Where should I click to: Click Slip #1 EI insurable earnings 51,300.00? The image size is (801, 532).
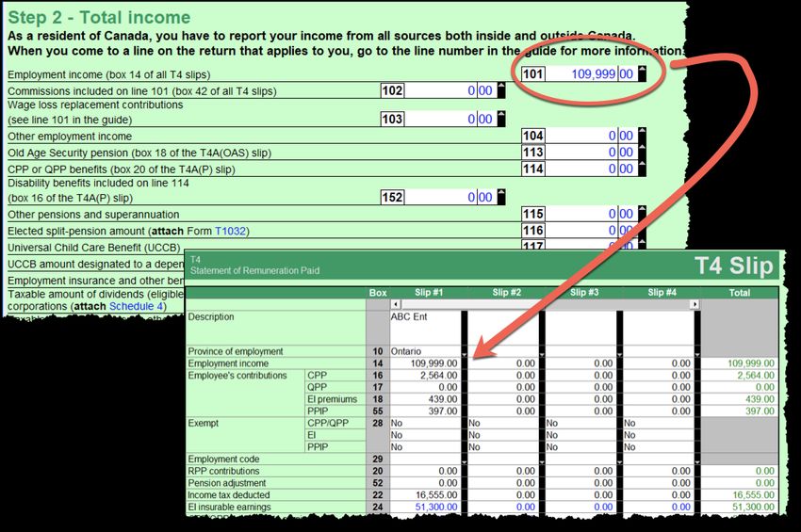click(425, 507)
